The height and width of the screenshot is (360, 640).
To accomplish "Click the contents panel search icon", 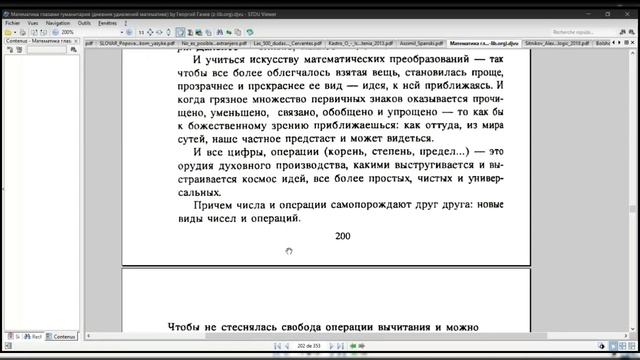I will 73,50.
